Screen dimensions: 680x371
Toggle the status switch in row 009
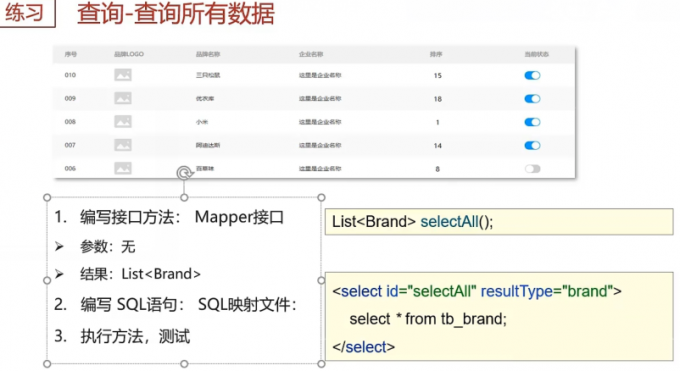pos(532,99)
